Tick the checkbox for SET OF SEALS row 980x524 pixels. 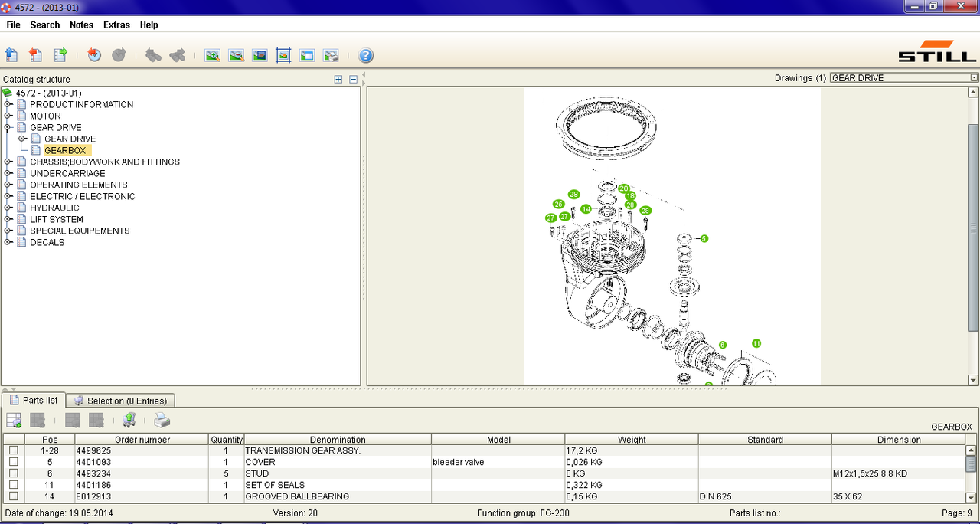click(x=13, y=485)
